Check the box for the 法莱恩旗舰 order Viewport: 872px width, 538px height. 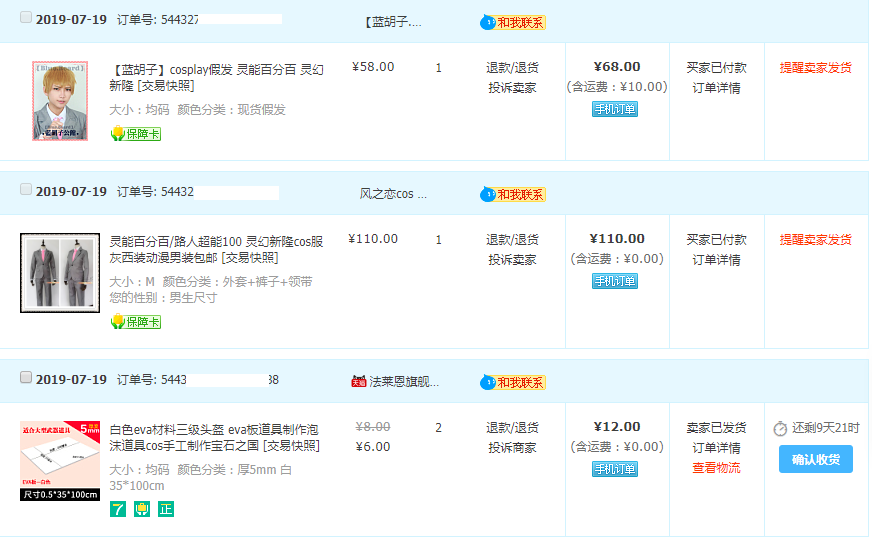[x=26, y=378]
